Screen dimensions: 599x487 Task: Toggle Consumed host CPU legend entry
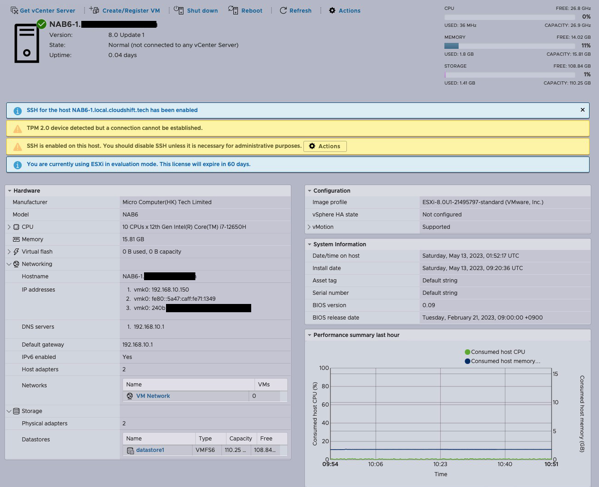[495, 352]
